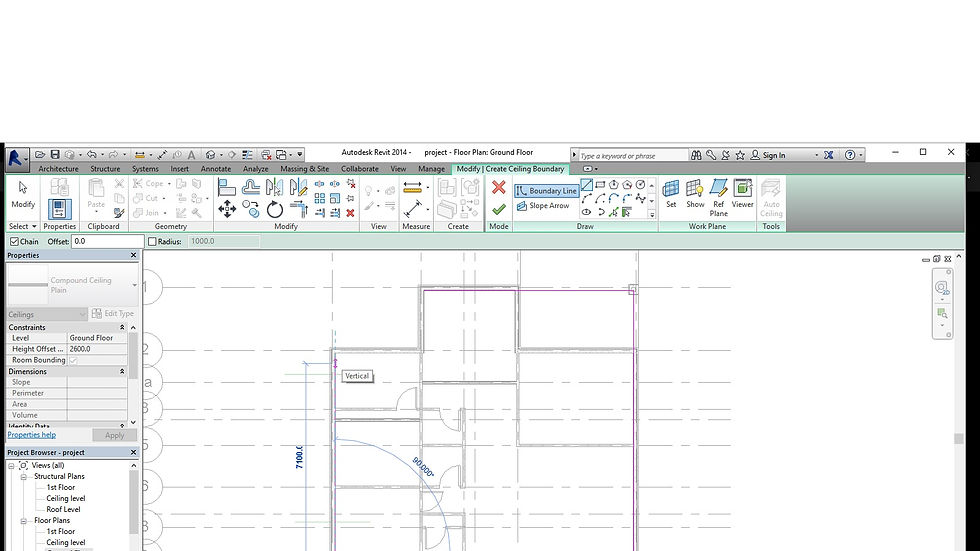Click the Undo arrow in quick access toolbar

pyautogui.click(x=92, y=154)
